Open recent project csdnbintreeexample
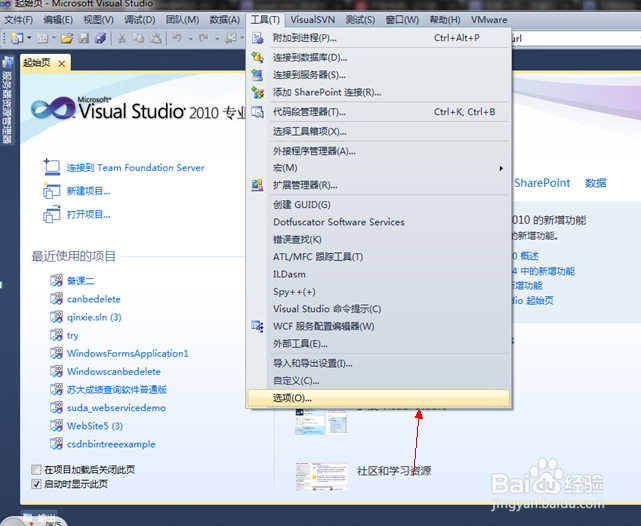The image size is (641, 526). (111, 444)
